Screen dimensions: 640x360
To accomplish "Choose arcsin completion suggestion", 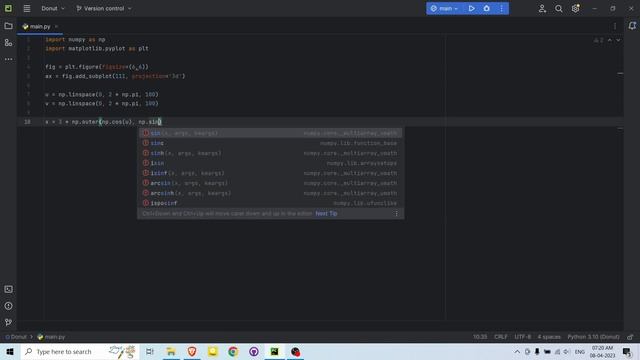I will (270, 183).
